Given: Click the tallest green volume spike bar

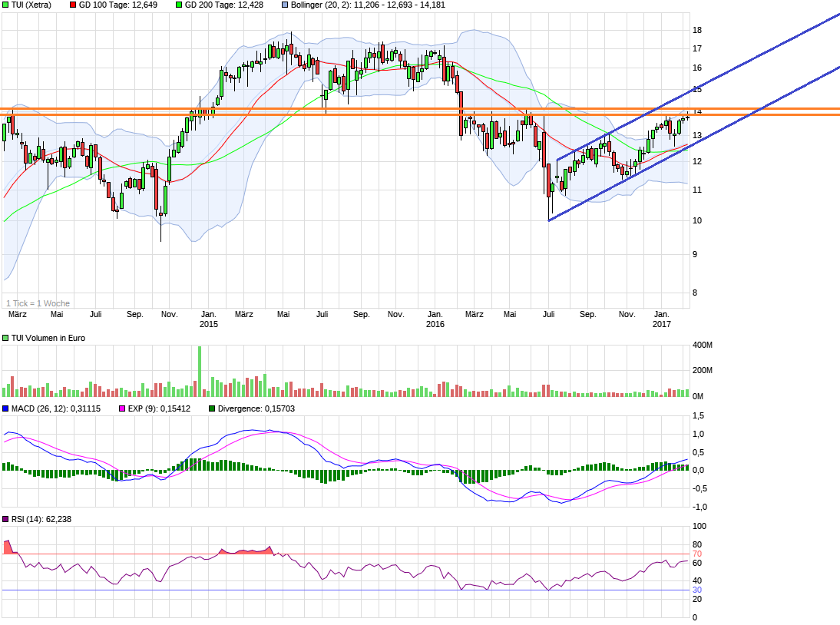Looking at the screenshot, I should click(x=200, y=371).
